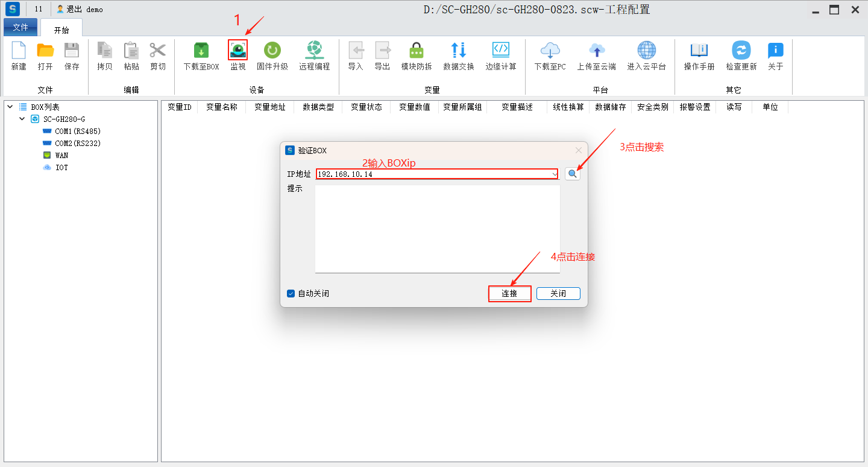Click the 关闭 button in dialog
868x467 pixels.
tap(558, 294)
